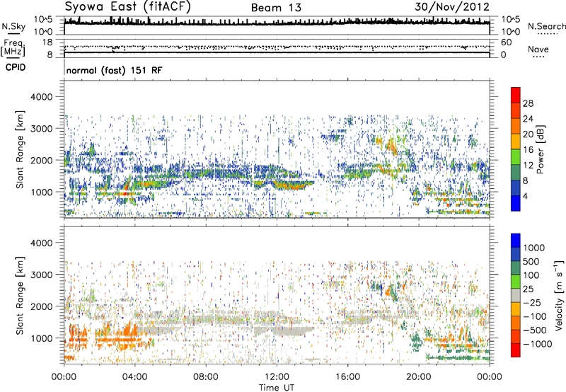Click the "N.Sky" legend label
This screenshot has width=566, height=392.
click(13, 26)
